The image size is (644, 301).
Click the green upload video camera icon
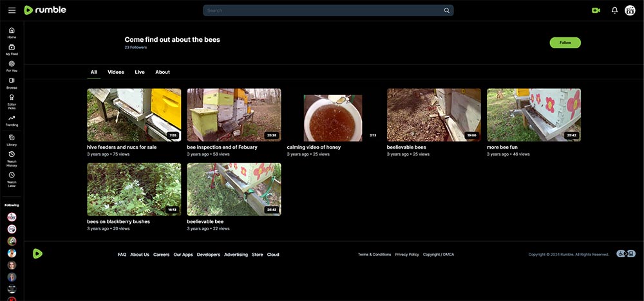click(x=596, y=11)
